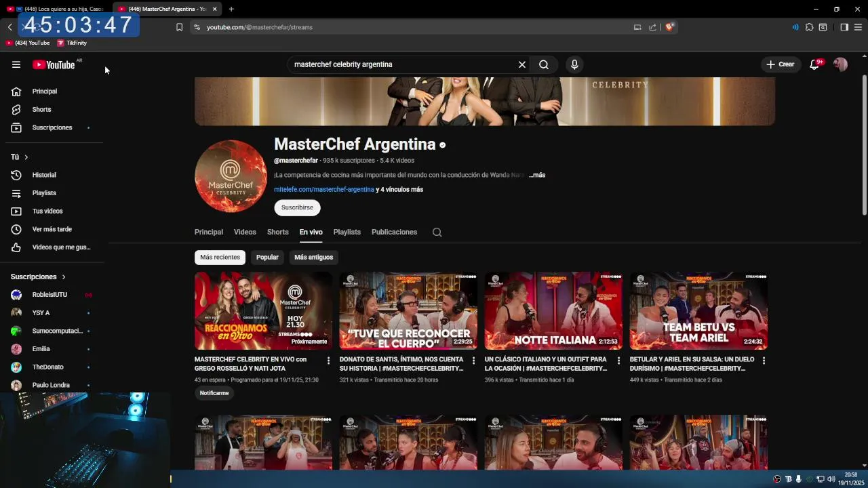868x488 pixels.
Task: Open the y 4 vínculos más link
Action: (399, 190)
